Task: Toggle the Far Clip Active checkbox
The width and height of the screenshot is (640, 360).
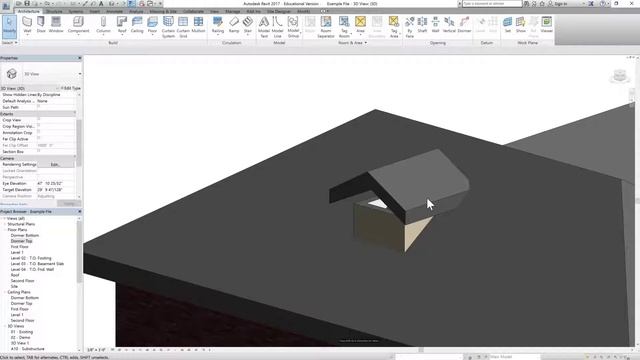Action: tap(39, 139)
